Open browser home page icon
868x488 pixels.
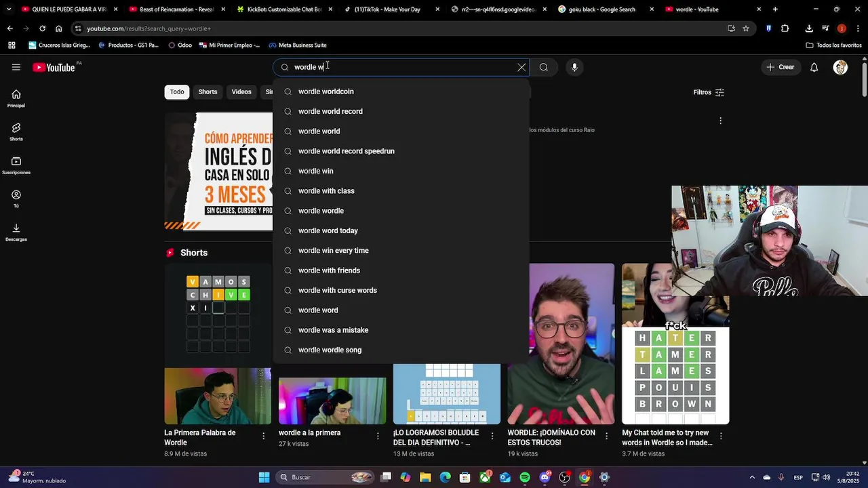(x=58, y=28)
